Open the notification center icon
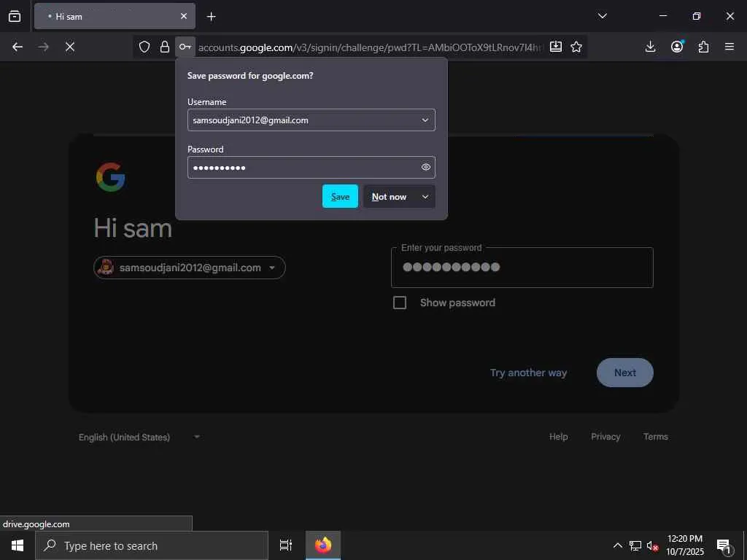This screenshot has height=560, width=747. (724, 545)
